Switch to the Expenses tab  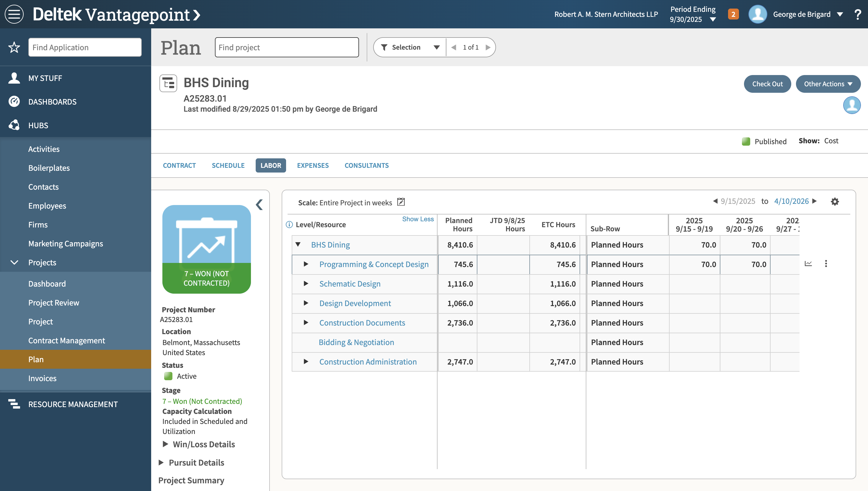pos(312,165)
